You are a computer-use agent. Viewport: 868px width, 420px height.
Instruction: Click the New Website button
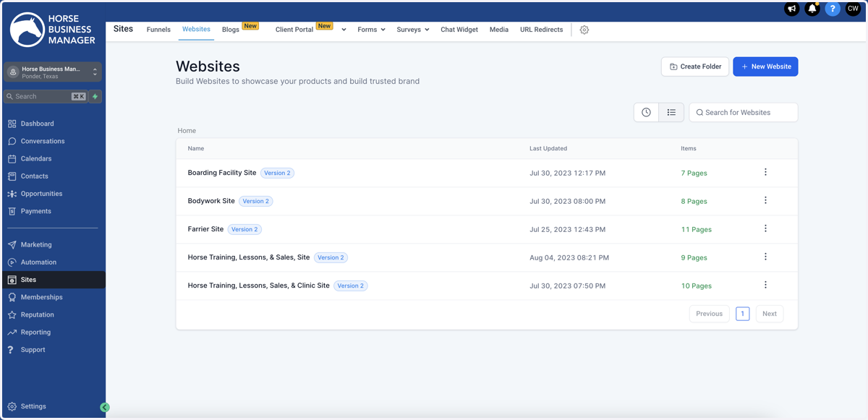[765, 67]
